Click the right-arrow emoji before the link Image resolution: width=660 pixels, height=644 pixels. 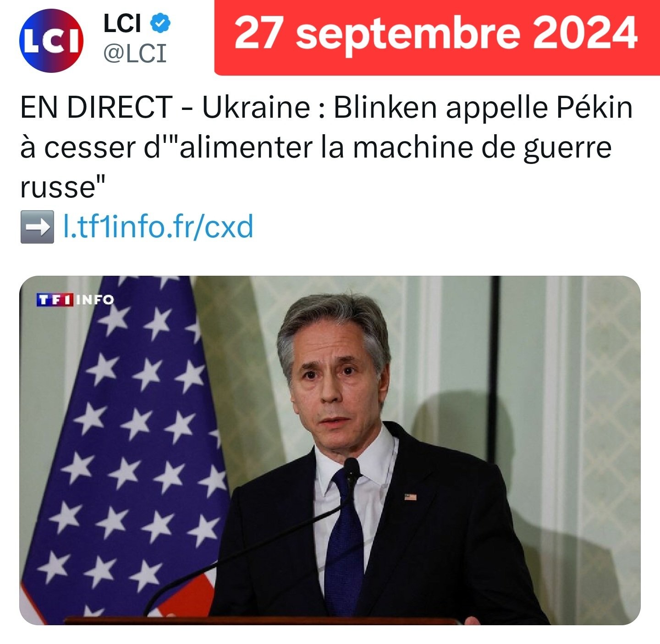pos(37,226)
